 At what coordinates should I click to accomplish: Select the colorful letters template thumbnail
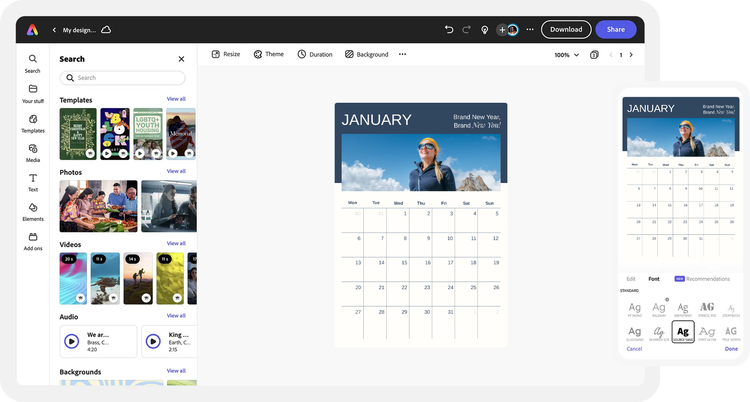coord(115,134)
